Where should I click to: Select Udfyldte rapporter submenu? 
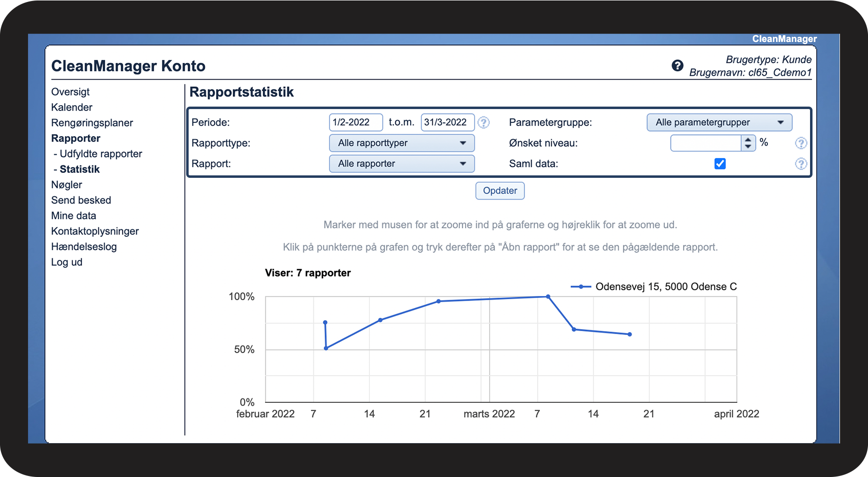coord(101,154)
